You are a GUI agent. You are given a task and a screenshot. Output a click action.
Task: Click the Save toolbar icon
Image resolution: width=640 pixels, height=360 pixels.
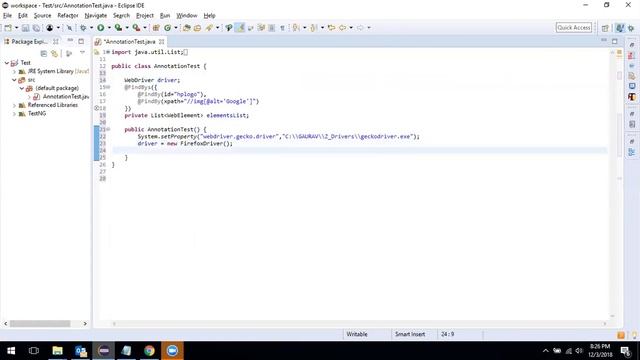(x=25, y=28)
